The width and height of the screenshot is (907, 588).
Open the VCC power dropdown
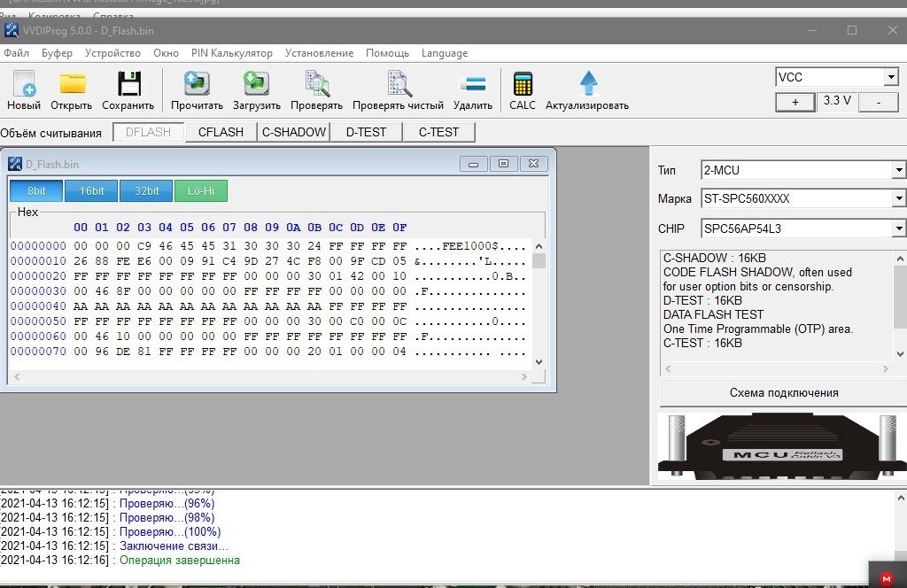point(891,77)
